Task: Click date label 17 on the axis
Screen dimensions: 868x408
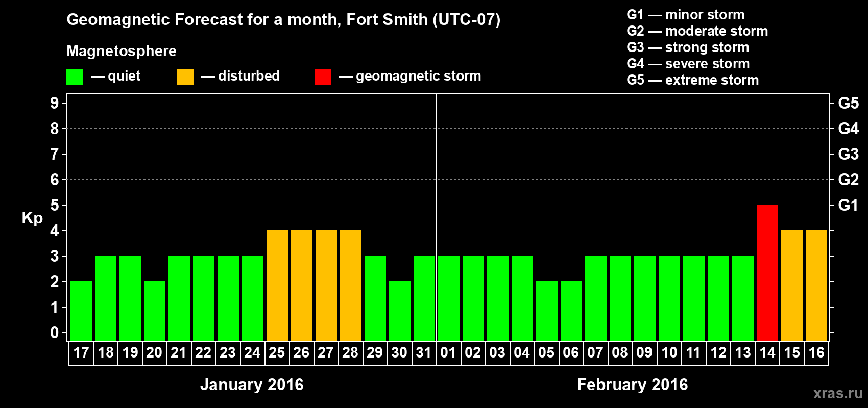Action: pos(81,353)
